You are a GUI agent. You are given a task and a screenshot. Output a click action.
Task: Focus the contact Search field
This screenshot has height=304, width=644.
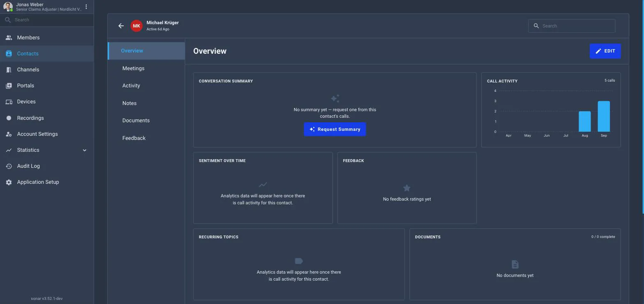click(572, 26)
